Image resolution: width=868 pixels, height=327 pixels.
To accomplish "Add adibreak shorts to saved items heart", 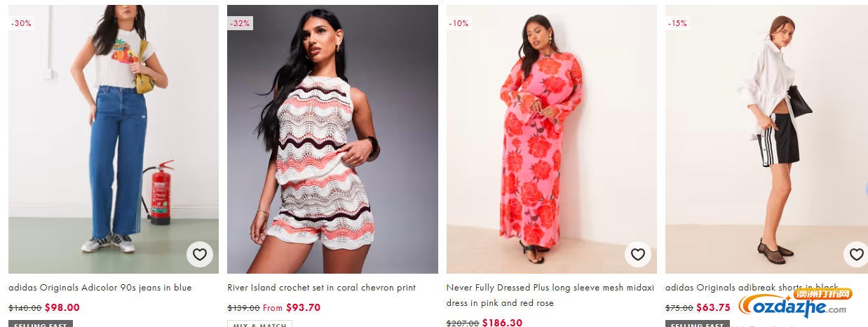I will click(856, 254).
